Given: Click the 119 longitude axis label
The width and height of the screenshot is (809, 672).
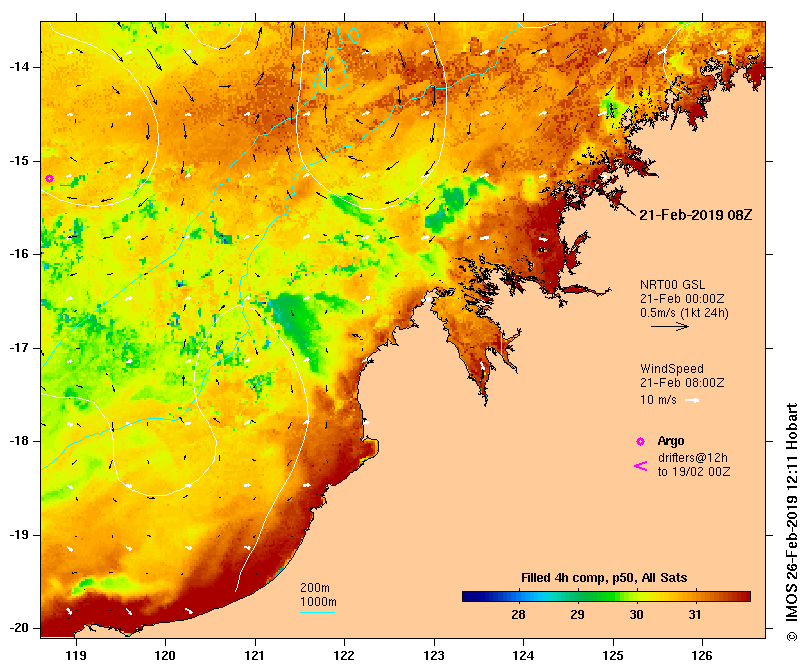Looking at the screenshot, I should point(76,656).
